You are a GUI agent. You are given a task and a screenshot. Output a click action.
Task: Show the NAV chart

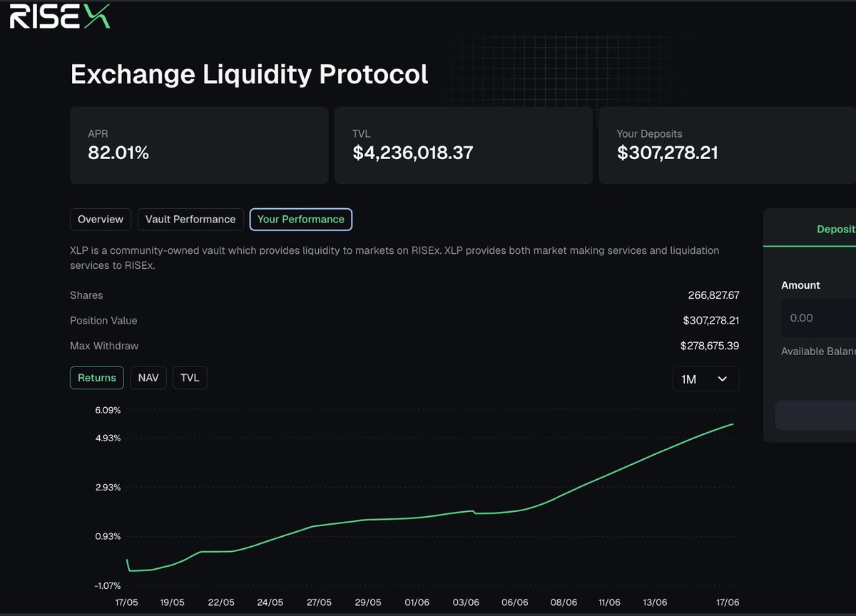coord(148,378)
